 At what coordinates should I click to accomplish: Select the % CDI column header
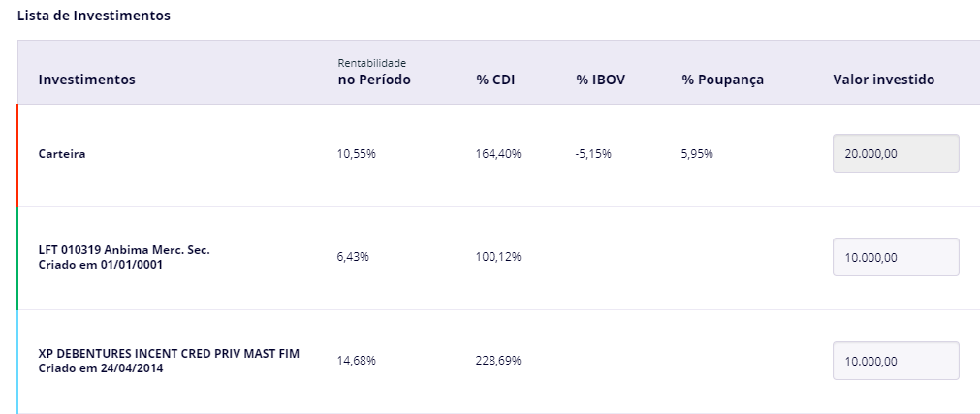pos(494,80)
